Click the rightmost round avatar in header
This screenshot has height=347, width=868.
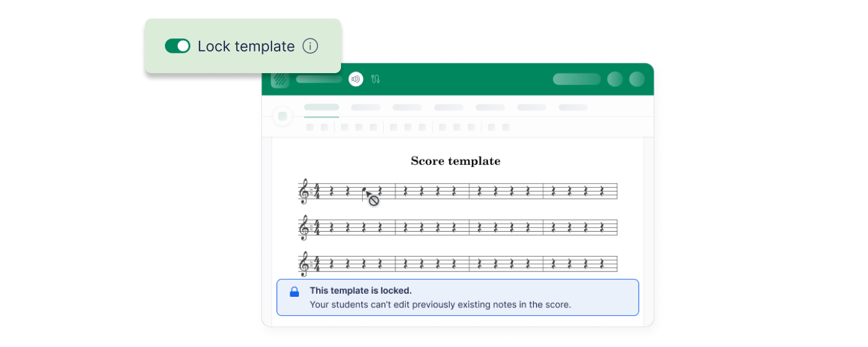pyautogui.click(x=637, y=79)
